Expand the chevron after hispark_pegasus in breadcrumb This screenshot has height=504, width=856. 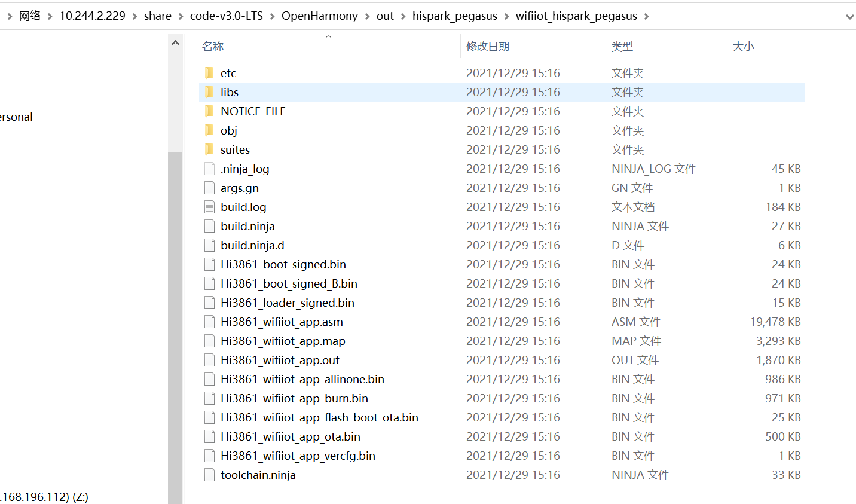tap(506, 16)
